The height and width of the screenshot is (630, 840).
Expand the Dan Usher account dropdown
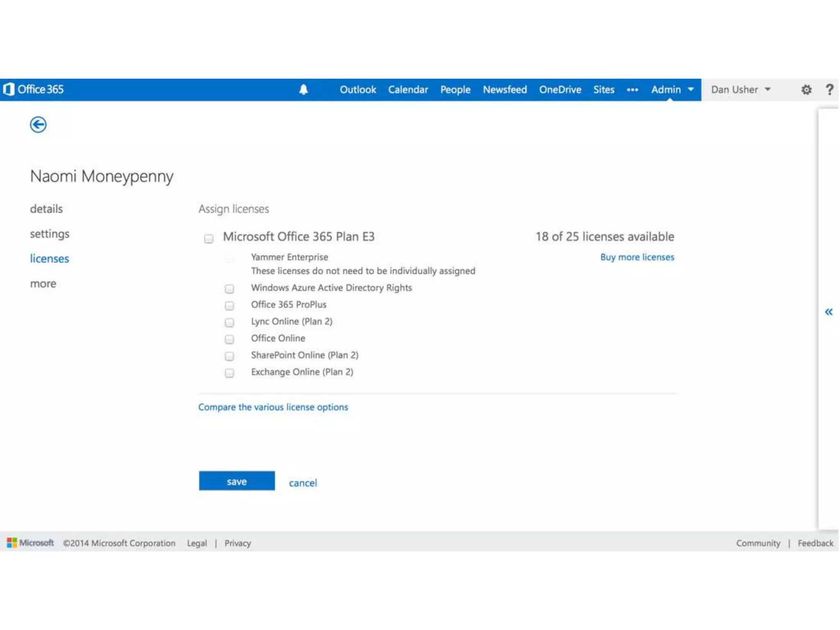click(740, 89)
